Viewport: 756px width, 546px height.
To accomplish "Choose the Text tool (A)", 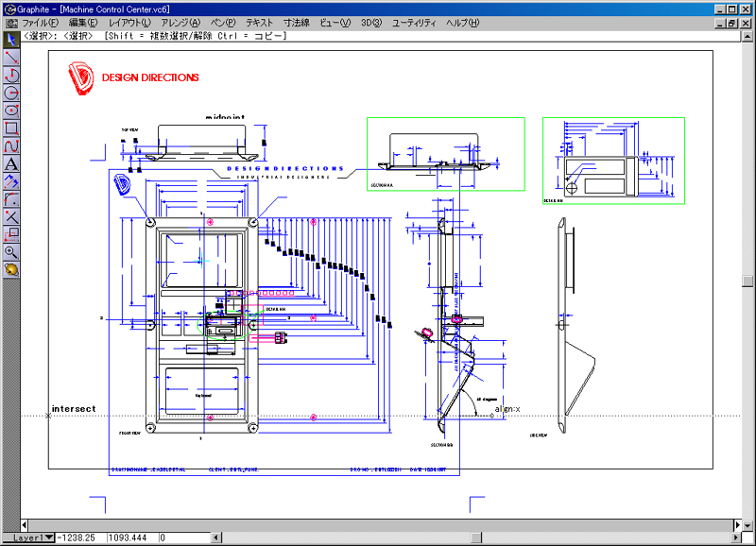I will tap(11, 163).
